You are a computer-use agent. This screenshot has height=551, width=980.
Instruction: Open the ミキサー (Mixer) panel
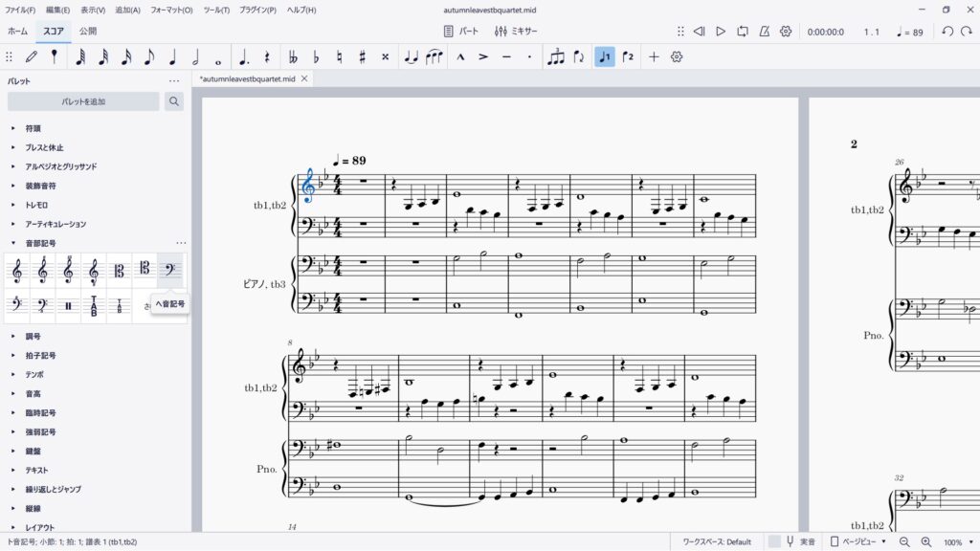tap(516, 32)
